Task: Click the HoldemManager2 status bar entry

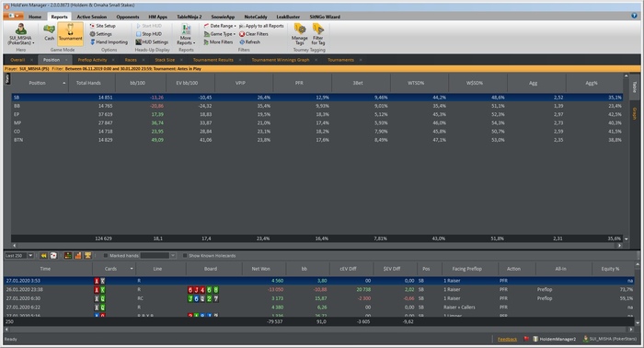Action: [555, 340]
